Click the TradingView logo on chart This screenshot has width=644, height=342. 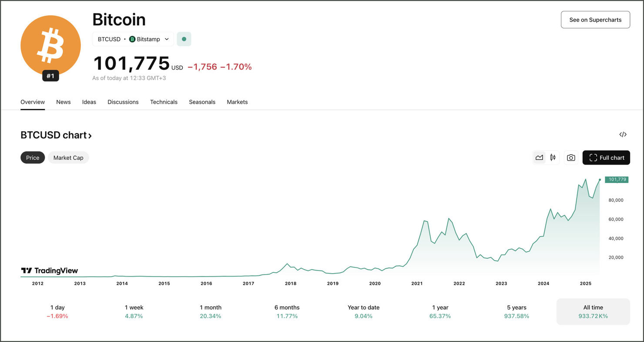[x=50, y=271]
